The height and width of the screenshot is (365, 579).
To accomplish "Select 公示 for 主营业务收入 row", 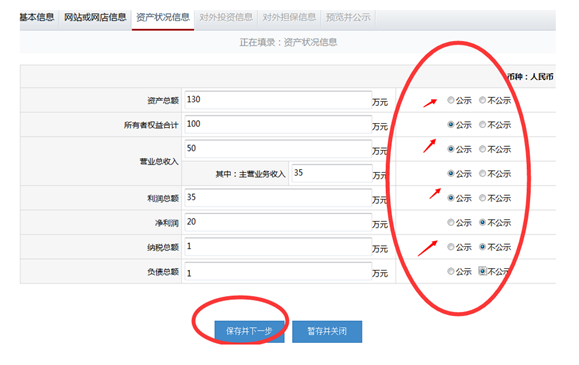I will pyautogui.click(x=450, y=173).
